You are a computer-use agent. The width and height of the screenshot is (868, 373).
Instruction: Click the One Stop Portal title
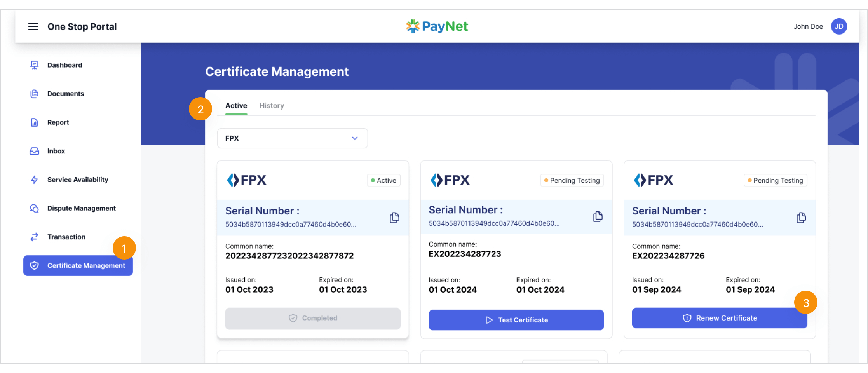tap(82, 26)
